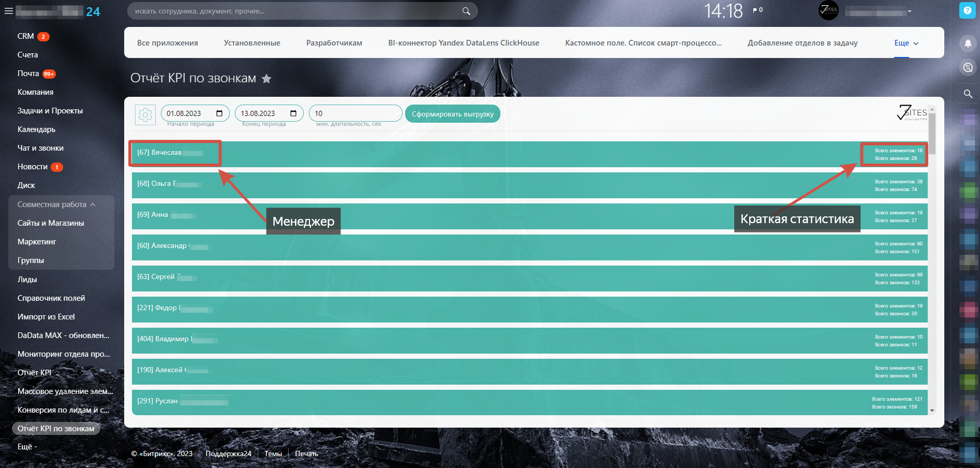Open Импорт из Excel app
Screen dimensions: 980x468
pos(46,317)
